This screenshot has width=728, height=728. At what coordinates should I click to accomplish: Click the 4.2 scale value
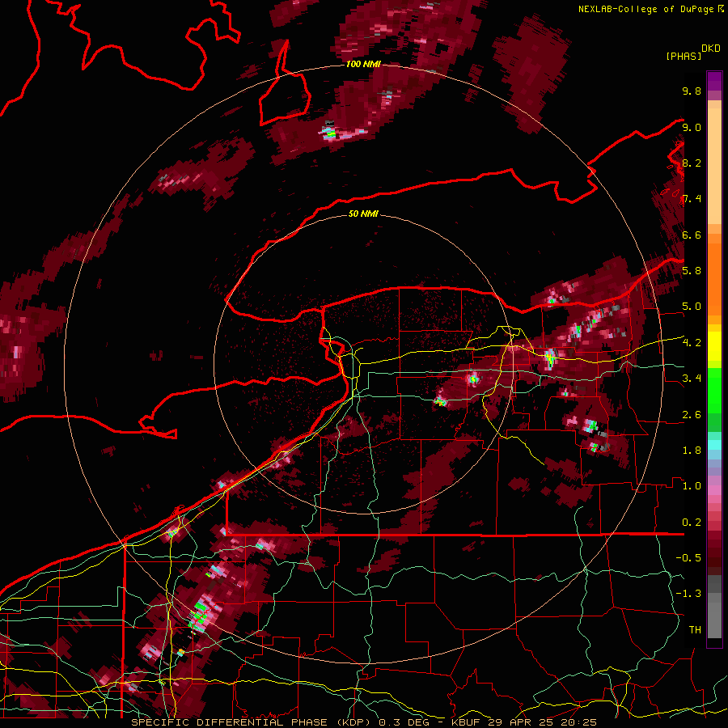[x=692, y=343]
